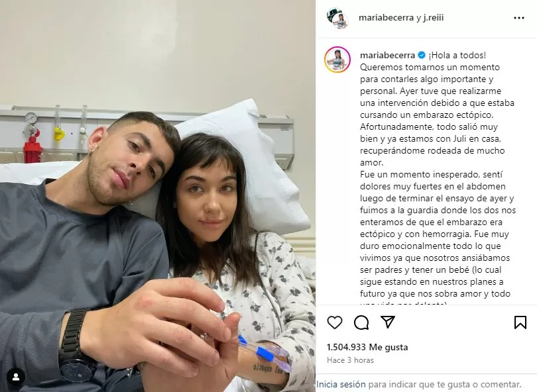This screenshot has height=392, width=537.
Task: Like the post with the heart icon
Action: point(335,322)
